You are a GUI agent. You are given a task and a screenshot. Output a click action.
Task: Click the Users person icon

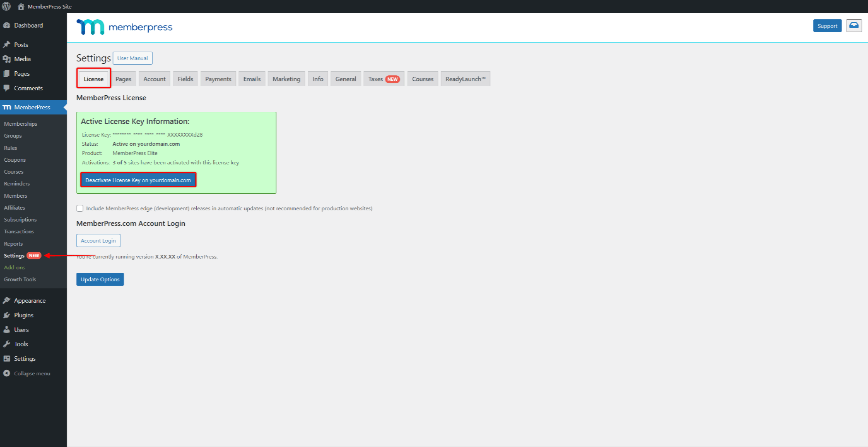(x=6, y=329)
